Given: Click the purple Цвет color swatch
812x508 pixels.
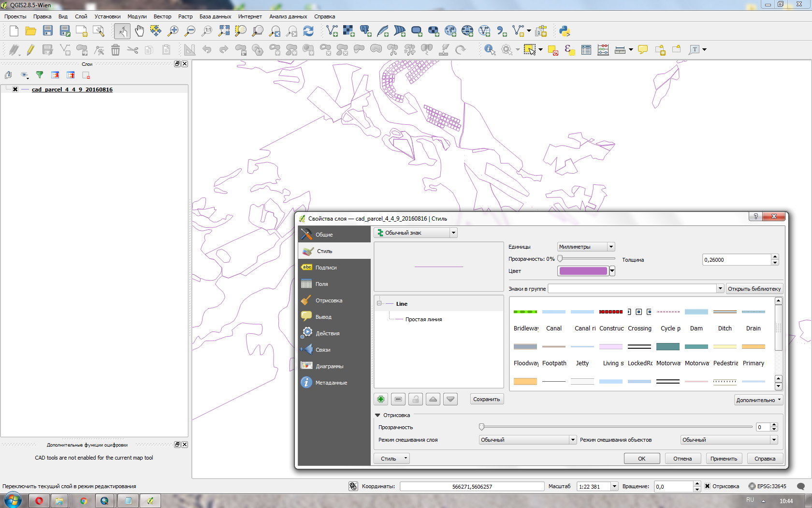Looking at the screenshot, I should pyautogui.click(x=583, y=271).
